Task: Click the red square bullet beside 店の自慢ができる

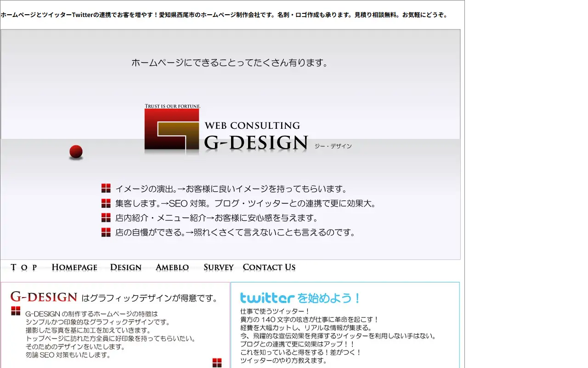Action: coord(106,232)
